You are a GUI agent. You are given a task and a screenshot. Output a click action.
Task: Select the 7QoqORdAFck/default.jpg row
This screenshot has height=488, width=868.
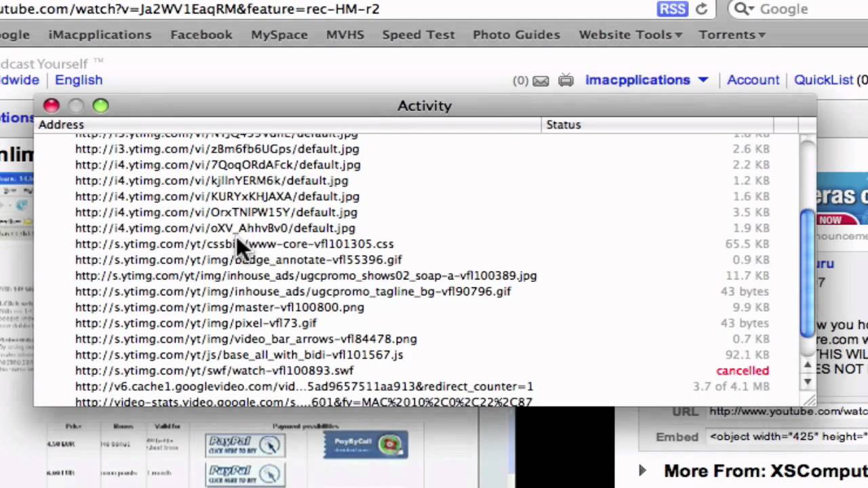click(x=417, y=165)
